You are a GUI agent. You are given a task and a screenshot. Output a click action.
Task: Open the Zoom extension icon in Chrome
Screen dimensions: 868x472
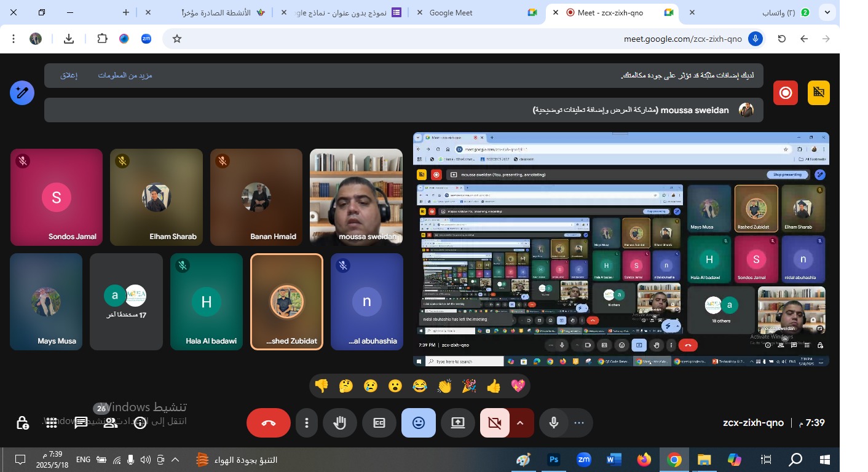(x=146, y=39)
